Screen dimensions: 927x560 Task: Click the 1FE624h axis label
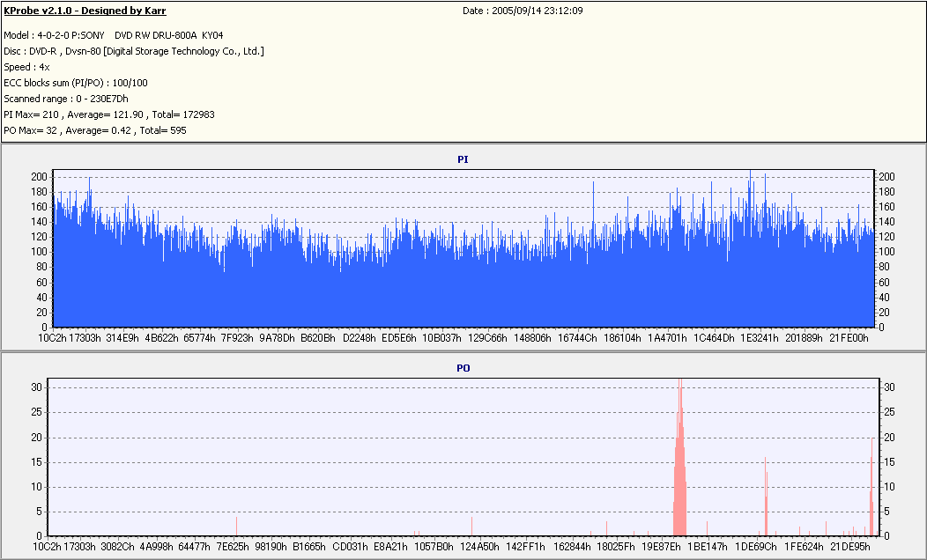804,547
